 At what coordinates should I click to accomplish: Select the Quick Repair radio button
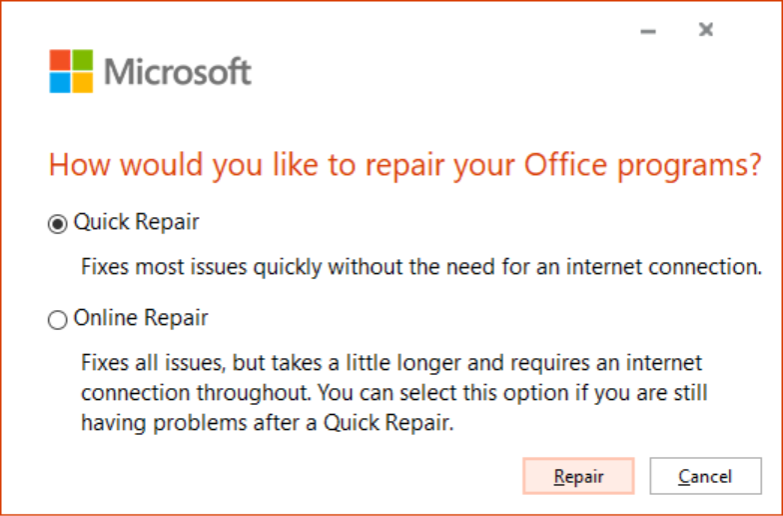(57, 224)
